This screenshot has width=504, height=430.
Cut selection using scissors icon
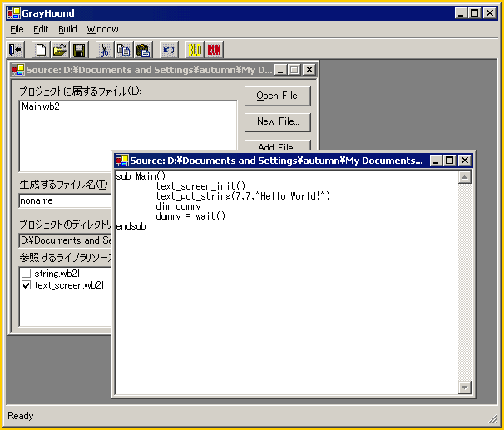tap(104, 50)
